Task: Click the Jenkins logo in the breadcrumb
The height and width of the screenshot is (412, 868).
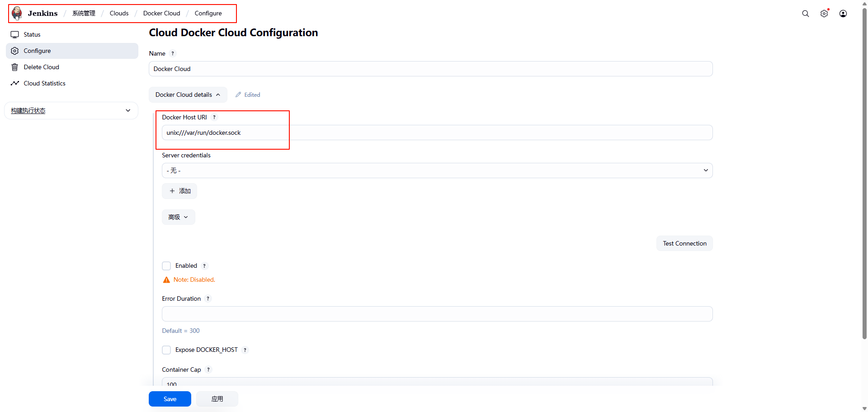Action: [x=17, y=13]
